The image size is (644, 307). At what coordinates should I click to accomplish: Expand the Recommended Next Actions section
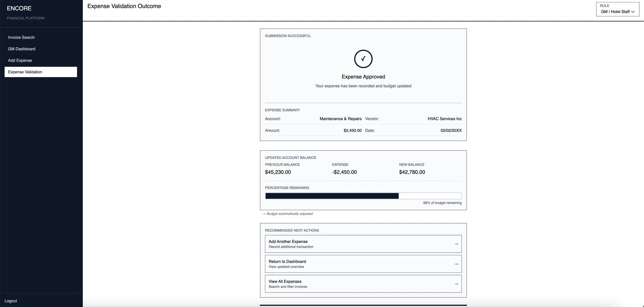pyautogui.click(x=292, y=230)
